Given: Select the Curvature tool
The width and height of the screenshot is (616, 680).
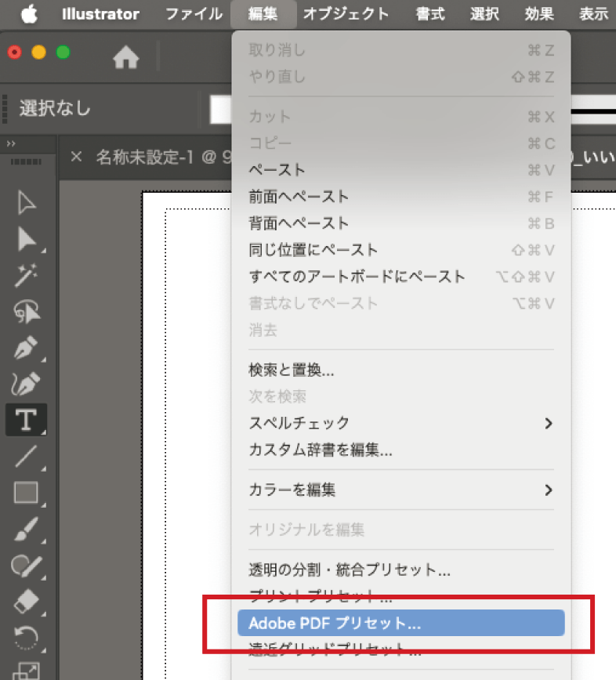Looking at the screenshot, I should [26, 383].
